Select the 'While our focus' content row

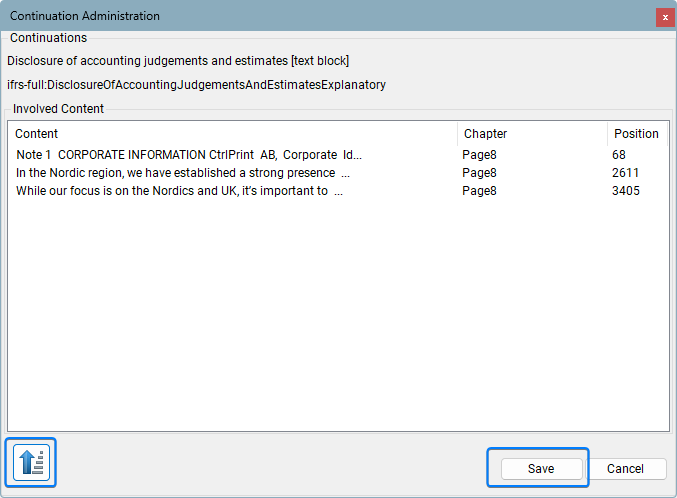tap(179, 191)
